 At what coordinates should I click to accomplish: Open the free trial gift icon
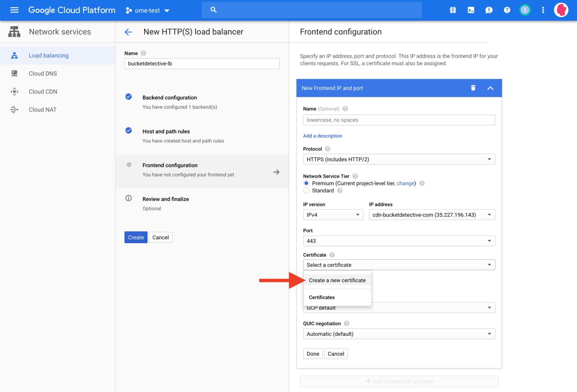click(x=453, y=10)
